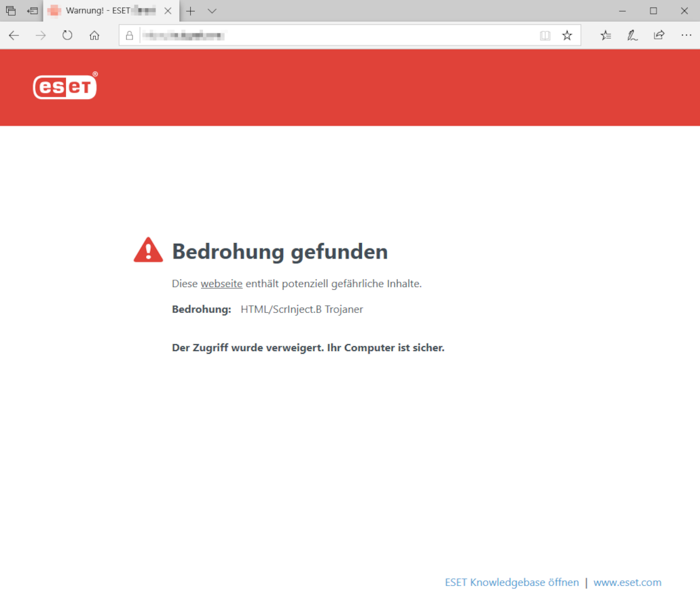Screen dimensions: 700x613
Task: Open the Settings and more ellipsis menu
Action: [686, 35]
